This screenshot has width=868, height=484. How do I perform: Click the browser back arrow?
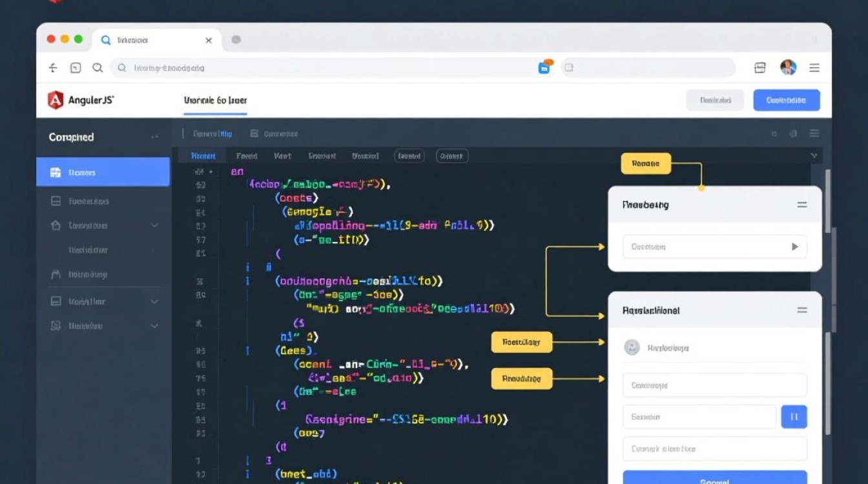(53, 68)
